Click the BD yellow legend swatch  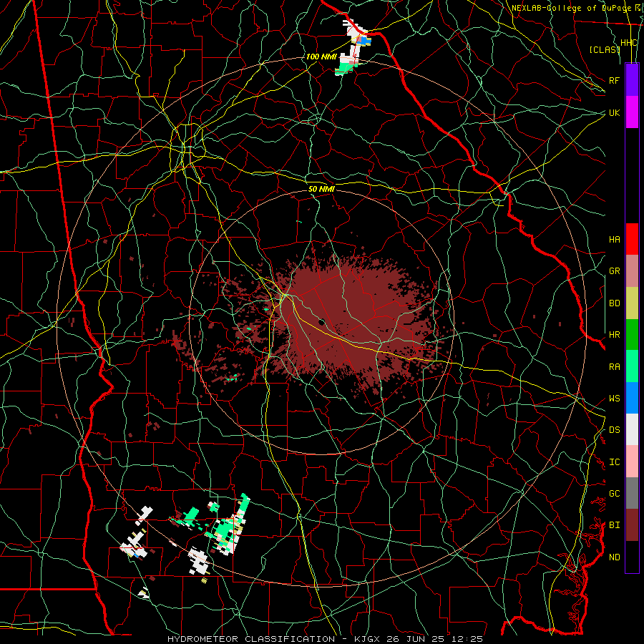(632, 303)
